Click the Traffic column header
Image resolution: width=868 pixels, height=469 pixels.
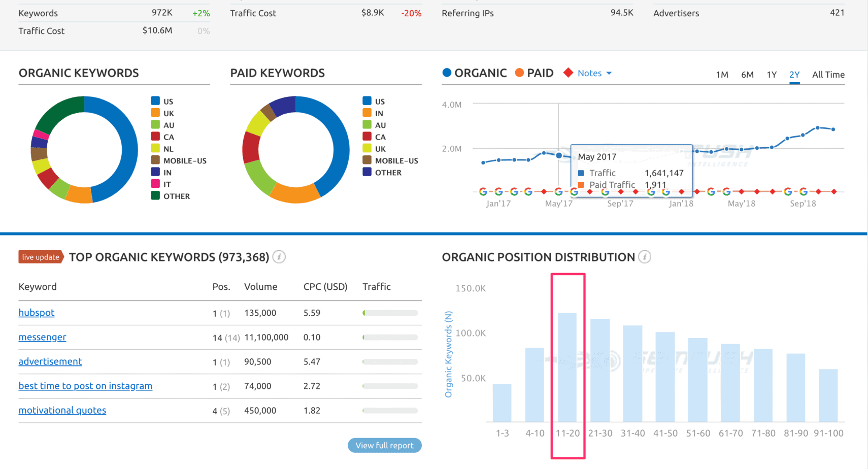(377, 287)
